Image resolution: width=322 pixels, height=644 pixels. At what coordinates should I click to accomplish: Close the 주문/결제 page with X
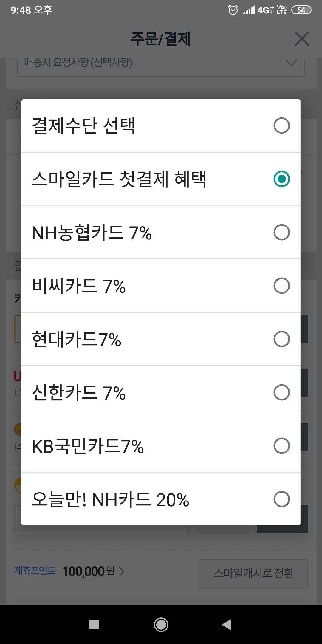coord(301,39)
